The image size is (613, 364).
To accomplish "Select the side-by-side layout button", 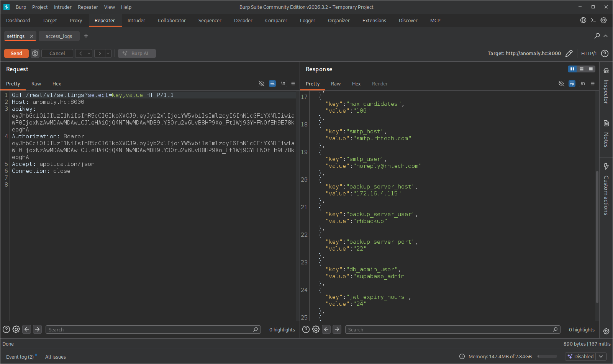I will pos(572,69).
